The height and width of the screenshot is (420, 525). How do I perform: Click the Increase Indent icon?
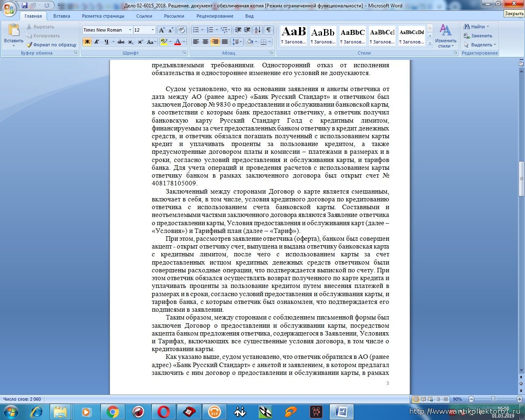coord(247,30)
